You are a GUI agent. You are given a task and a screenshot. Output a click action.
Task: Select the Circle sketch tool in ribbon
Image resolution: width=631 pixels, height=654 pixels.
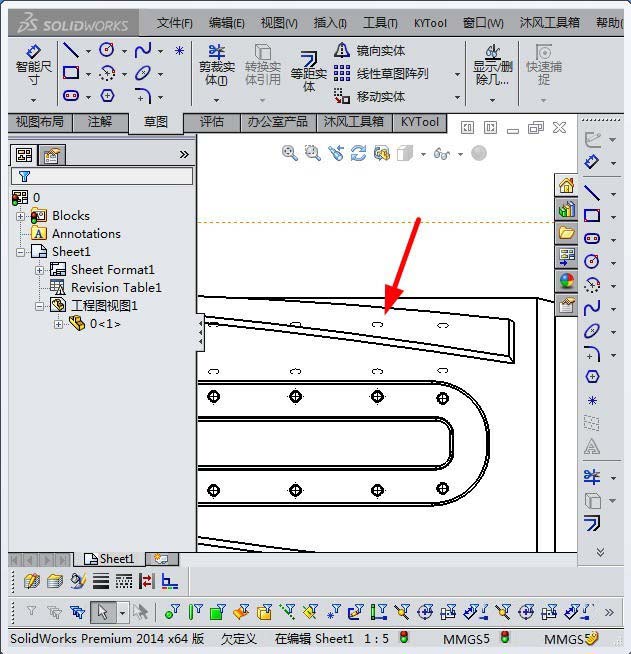[x=107, y=50]
